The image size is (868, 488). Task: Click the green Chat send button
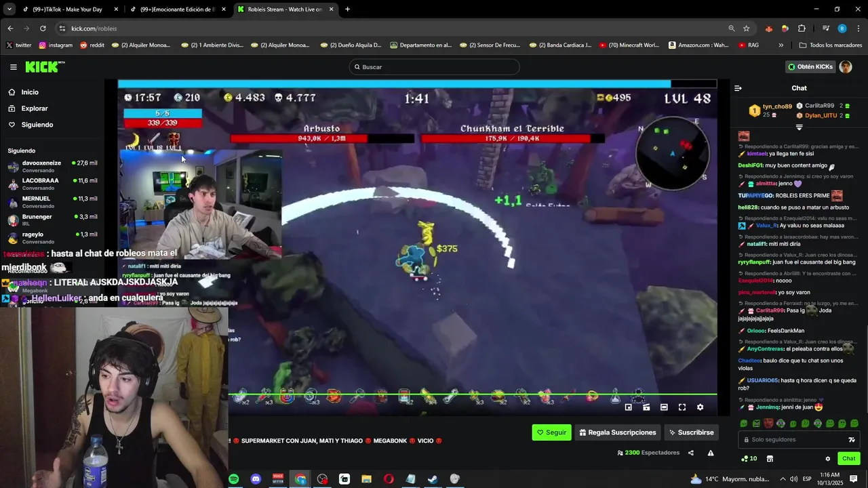click(x=849, y=459)
